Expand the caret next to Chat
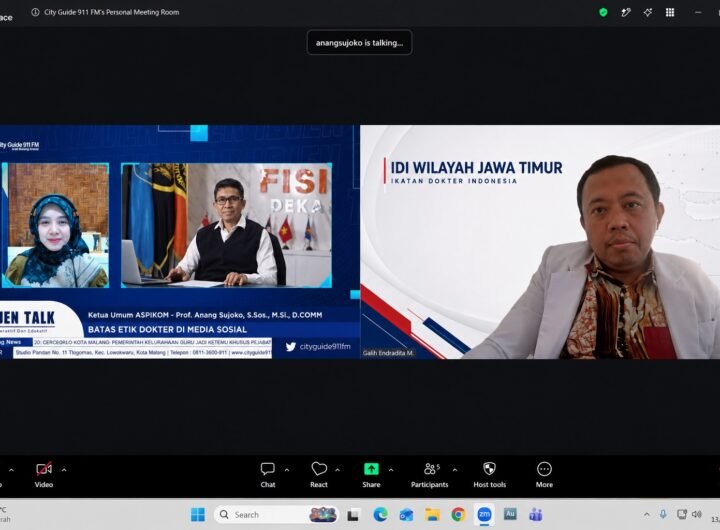 click(x=287, y=470)
